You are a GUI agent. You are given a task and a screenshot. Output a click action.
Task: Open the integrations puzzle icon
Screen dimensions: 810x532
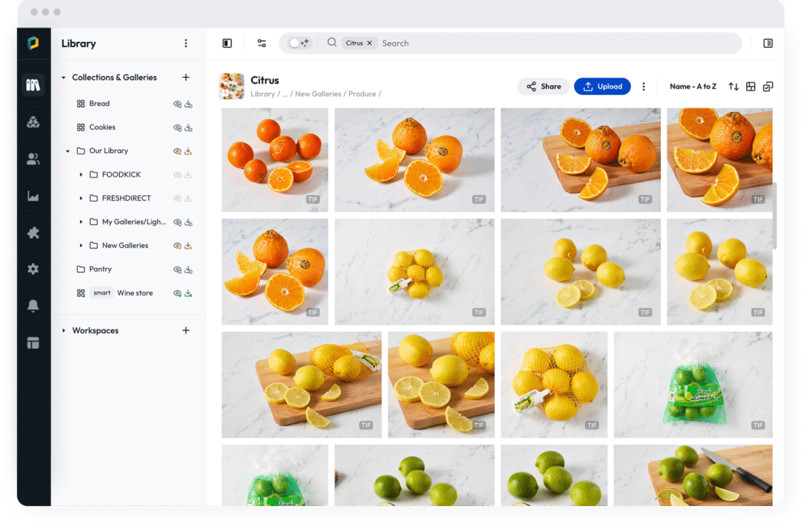click(33, 232)
